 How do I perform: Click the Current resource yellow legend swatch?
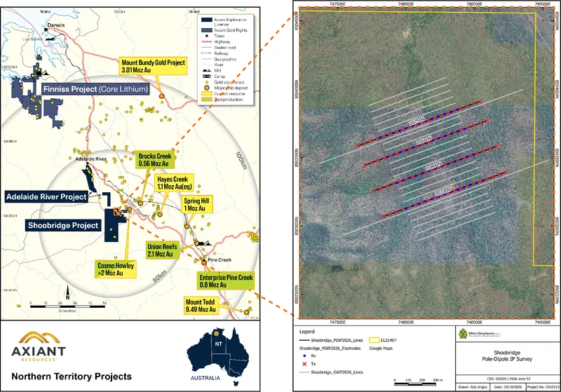pos(206,94)
